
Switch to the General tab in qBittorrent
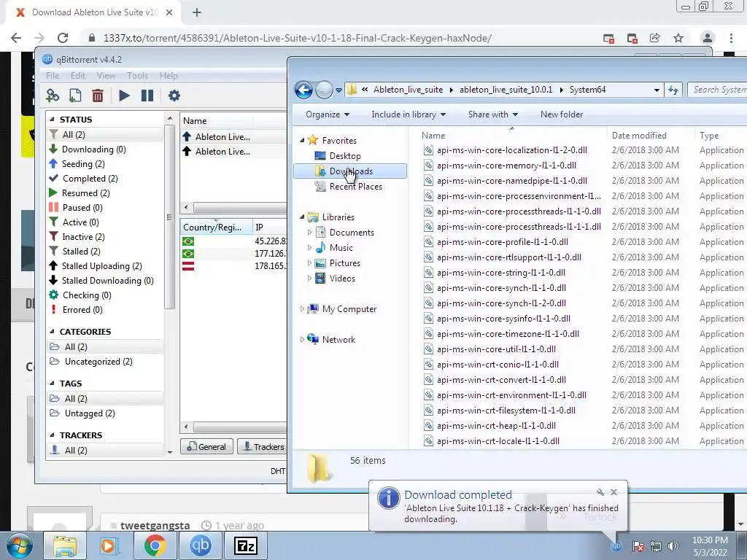206,447
